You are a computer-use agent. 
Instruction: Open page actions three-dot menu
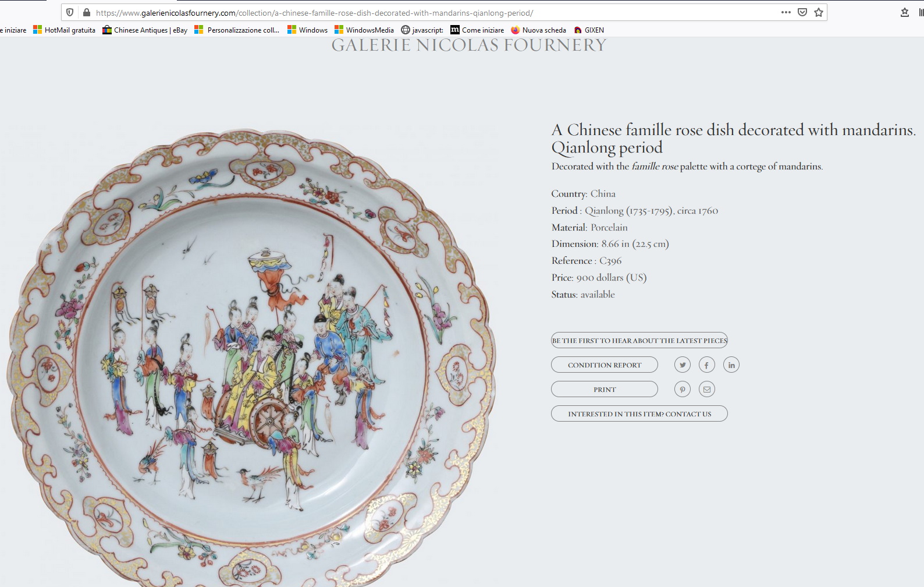[x=786, y=12]
